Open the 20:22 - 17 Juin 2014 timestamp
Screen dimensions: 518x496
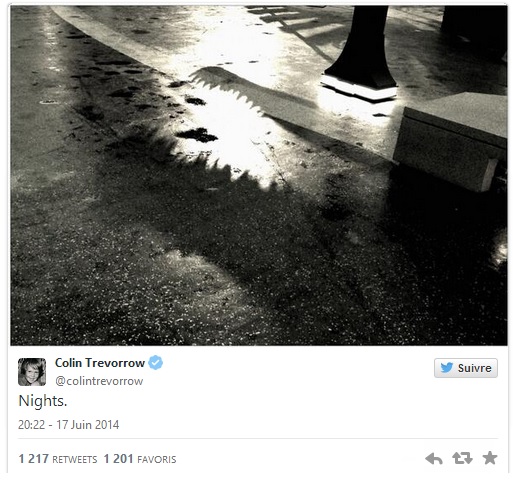coord(68,425)
